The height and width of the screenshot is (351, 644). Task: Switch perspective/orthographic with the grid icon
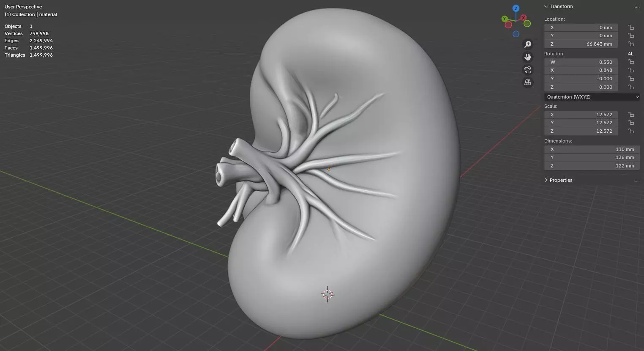(x=528, y=82)
